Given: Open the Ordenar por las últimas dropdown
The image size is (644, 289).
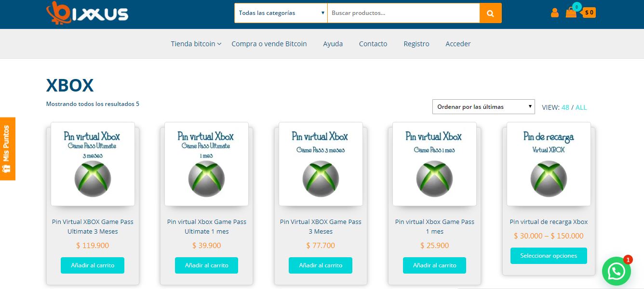Looking at the screenshot, I should tap(483, 107).
